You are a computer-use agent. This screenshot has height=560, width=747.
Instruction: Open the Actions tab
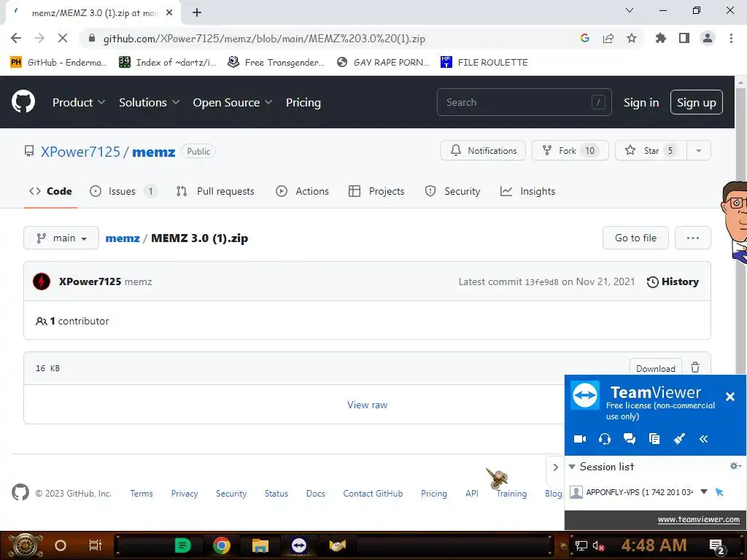tap(302, 191)
